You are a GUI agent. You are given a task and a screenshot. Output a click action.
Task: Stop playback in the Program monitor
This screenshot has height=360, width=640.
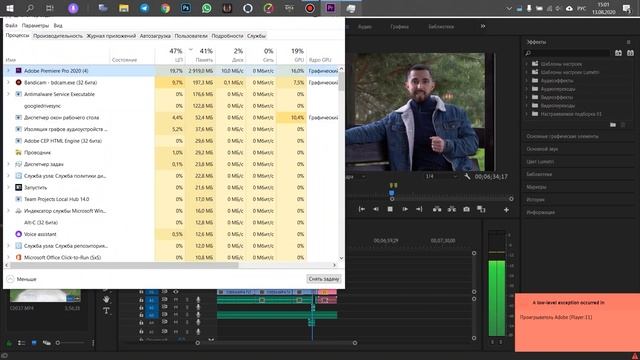tap(390, 209)
